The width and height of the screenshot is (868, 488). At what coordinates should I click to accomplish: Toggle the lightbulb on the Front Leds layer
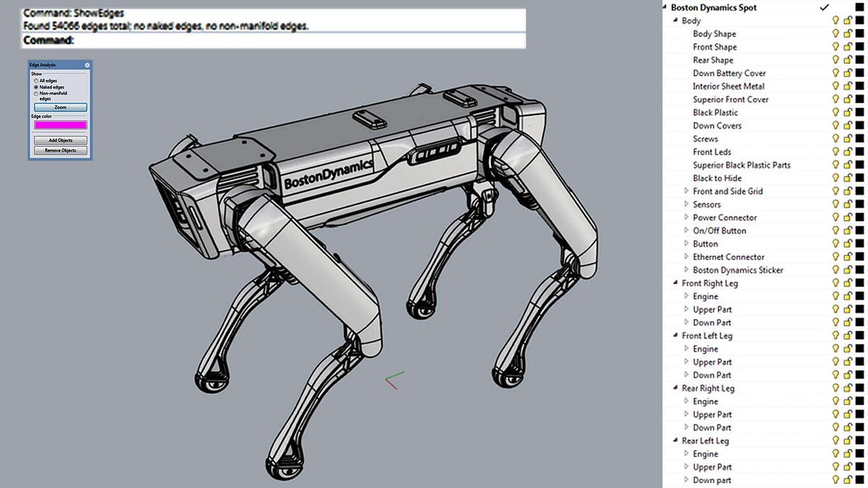[835, 152]
